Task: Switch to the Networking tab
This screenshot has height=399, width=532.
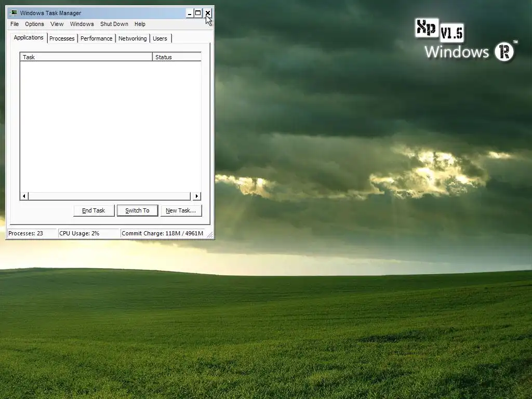Action: click(132, 38)
